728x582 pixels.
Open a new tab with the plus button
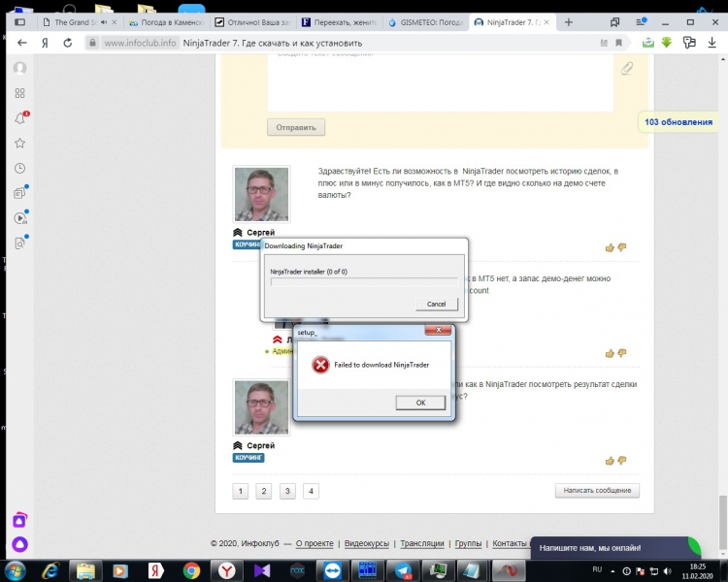click(x=568, y=21)
